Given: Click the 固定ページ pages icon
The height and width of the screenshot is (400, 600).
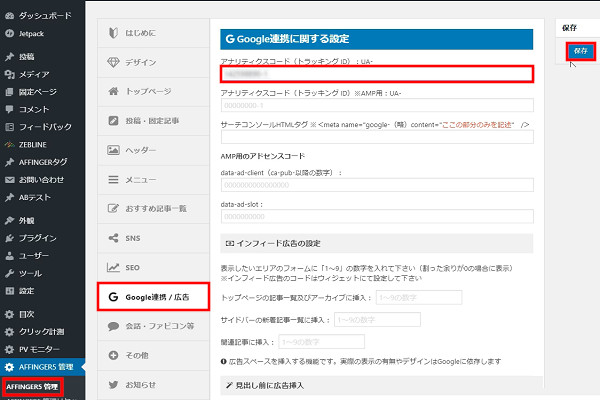Looking at the screenshot, I should coord(10,92).
